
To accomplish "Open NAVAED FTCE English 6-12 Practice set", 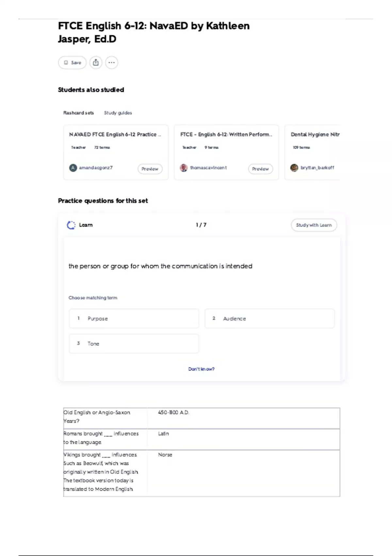I will (x=115, y=134).
